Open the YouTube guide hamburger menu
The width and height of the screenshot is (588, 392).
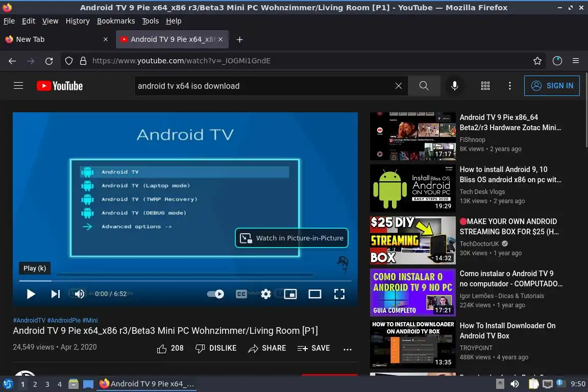pyautogui.click(x=18, y=86)
